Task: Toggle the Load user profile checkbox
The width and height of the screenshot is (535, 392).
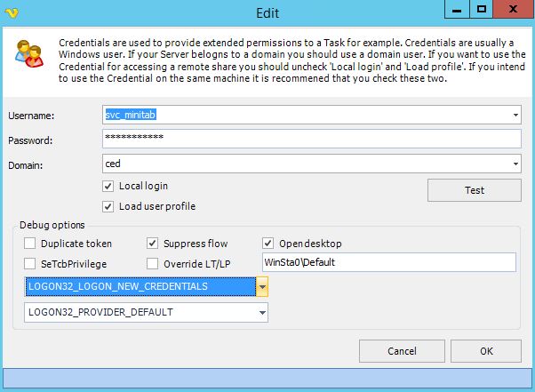Action: [x=109, y=207]
